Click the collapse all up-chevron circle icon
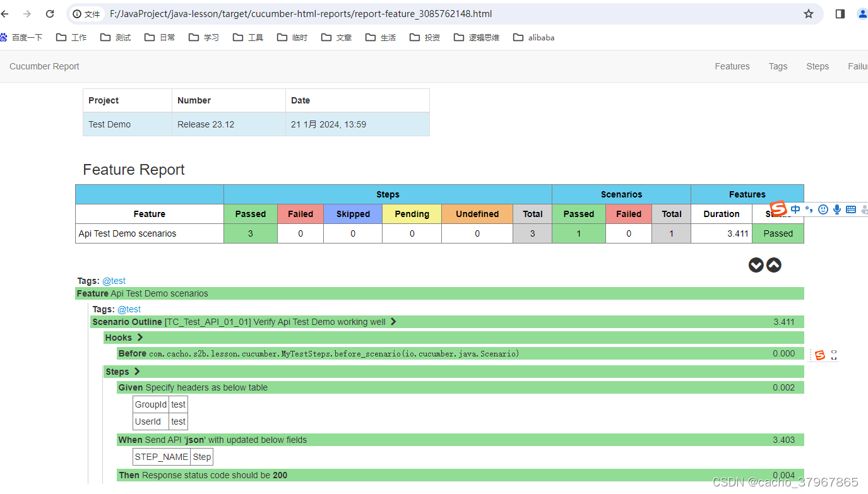 [774, 265]
